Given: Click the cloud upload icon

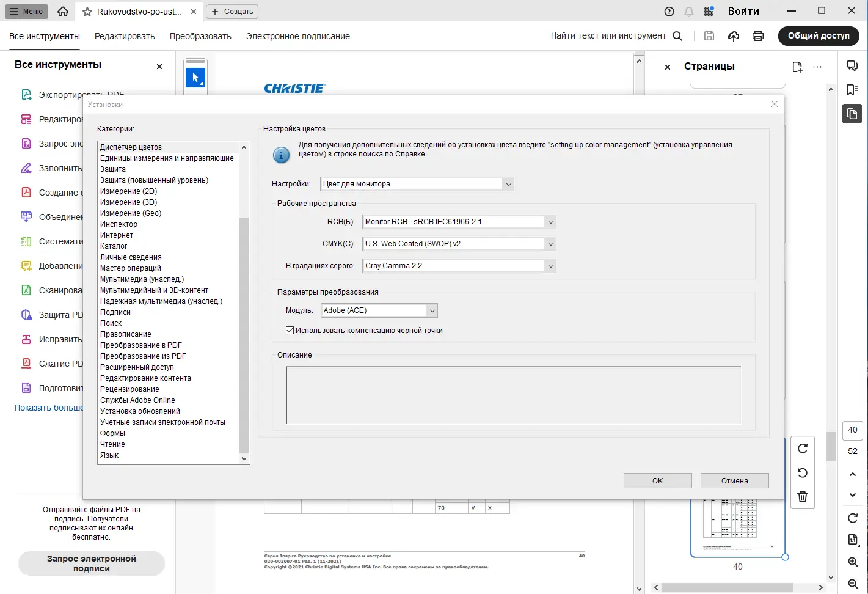Looking at the screenshot, I should click(734, 36).
